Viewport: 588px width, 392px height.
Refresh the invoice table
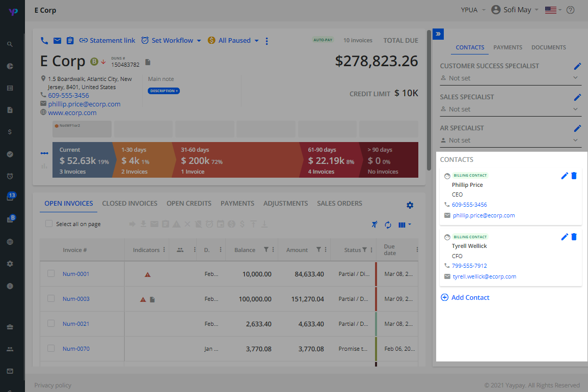(388, 225)
